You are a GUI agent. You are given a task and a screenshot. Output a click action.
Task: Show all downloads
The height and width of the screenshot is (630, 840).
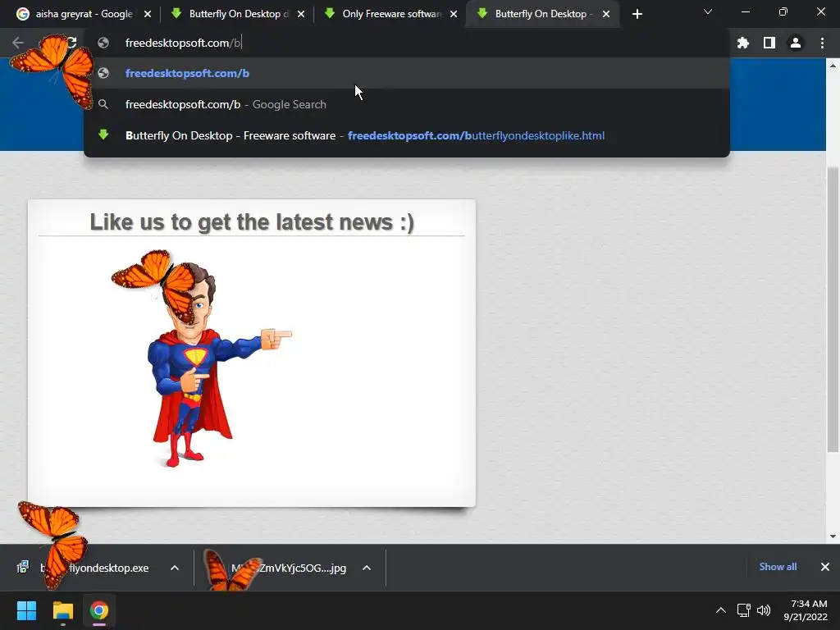pyautogui.click(x=778, y=567)
